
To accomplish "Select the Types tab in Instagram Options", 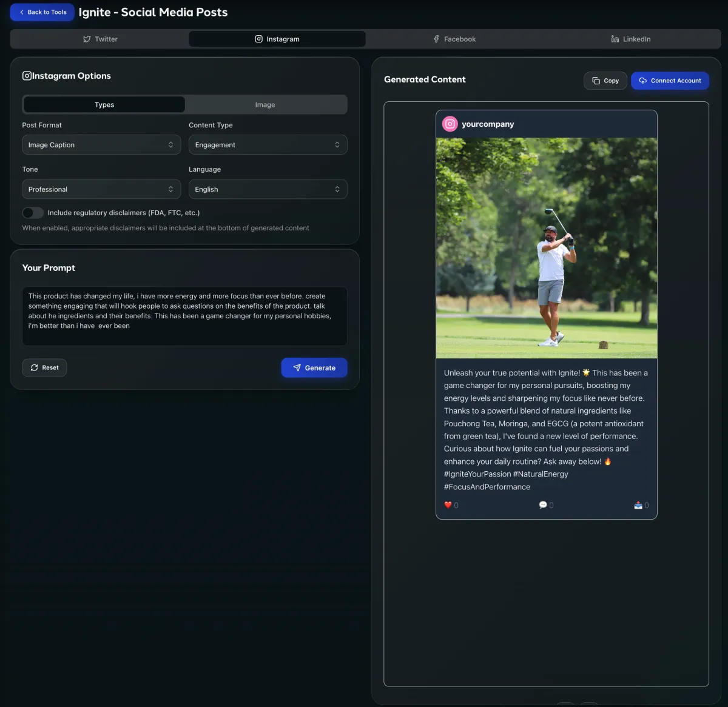I will (x=104, y=105).
